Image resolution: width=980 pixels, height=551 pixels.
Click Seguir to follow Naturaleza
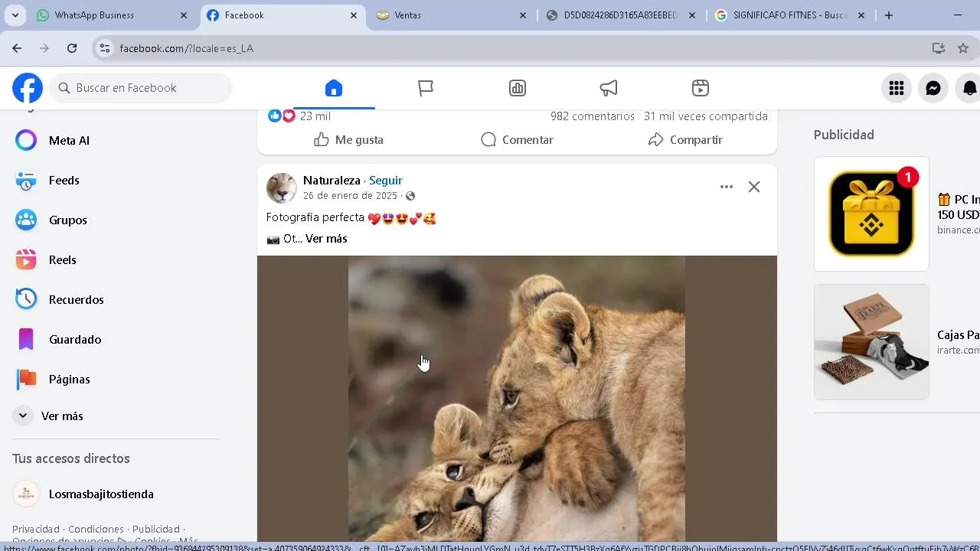click(x=386, y=181)
